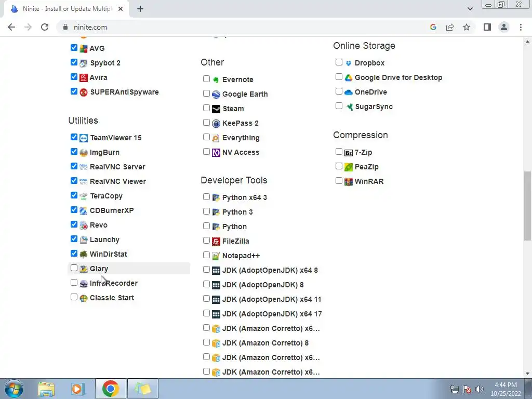
Task: Click the OneDrive cloud icon
Action: (349, 92)
